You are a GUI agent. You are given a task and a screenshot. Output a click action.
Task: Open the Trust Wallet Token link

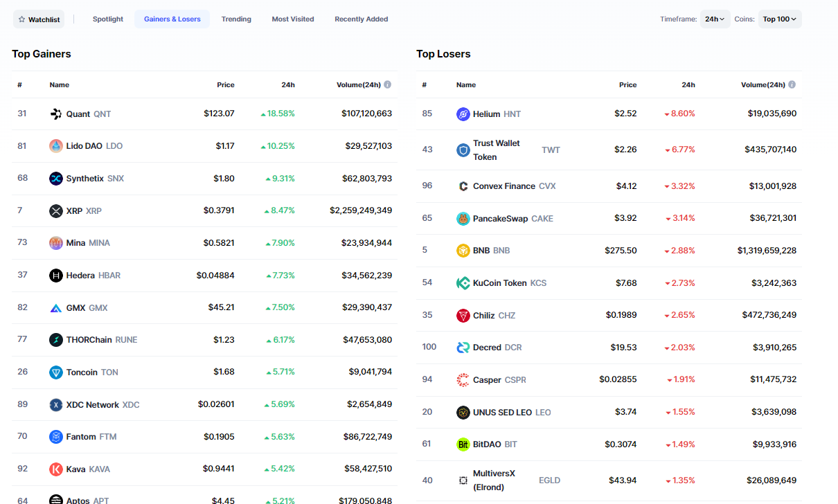tap(496, 150)
